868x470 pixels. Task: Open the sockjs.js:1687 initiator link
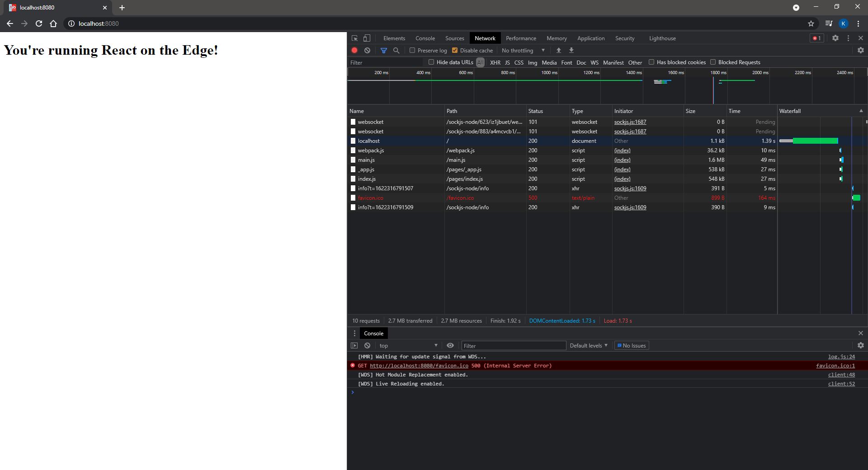(630, 122)
